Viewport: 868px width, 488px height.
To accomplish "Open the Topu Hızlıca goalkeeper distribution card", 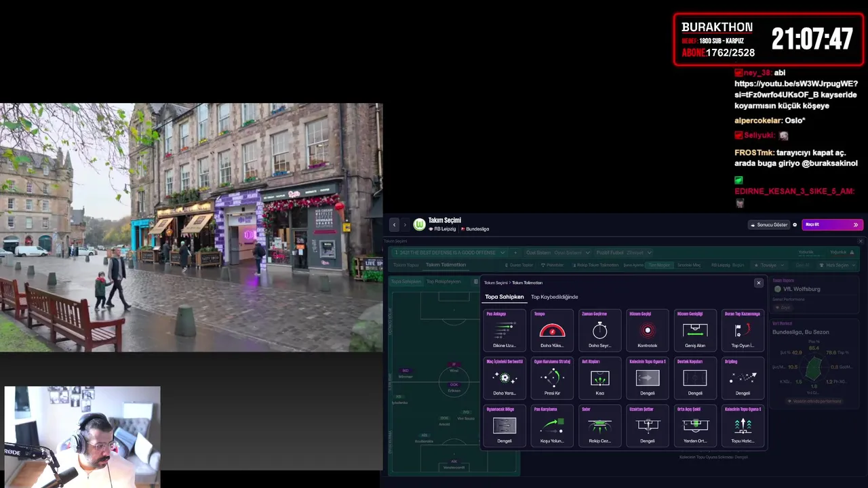I will 743,426.
